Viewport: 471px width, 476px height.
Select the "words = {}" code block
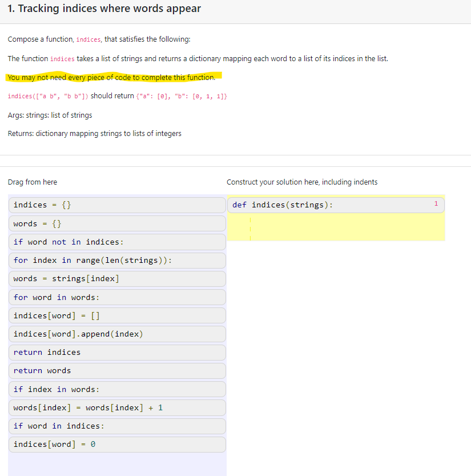tap(117, 223)
